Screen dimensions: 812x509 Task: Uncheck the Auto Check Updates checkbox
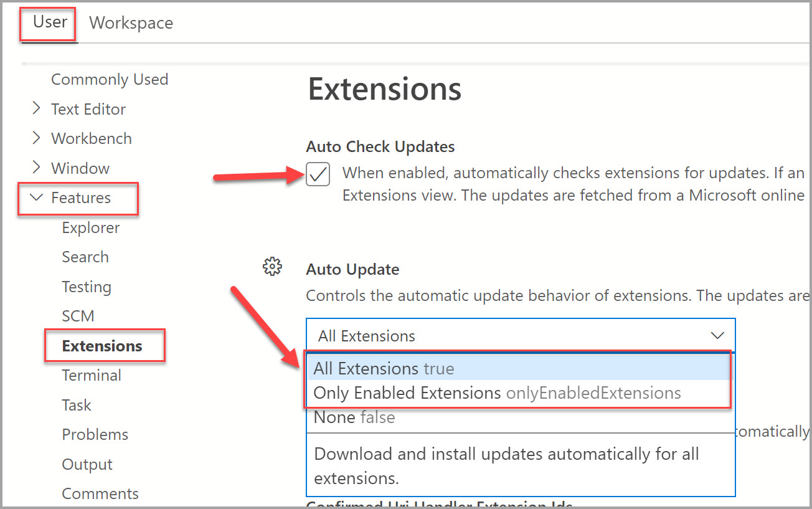point(318,175)
